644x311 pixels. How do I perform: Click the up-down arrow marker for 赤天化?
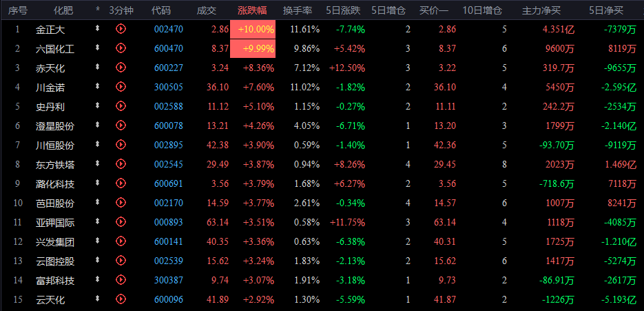[x=97, y=68]
